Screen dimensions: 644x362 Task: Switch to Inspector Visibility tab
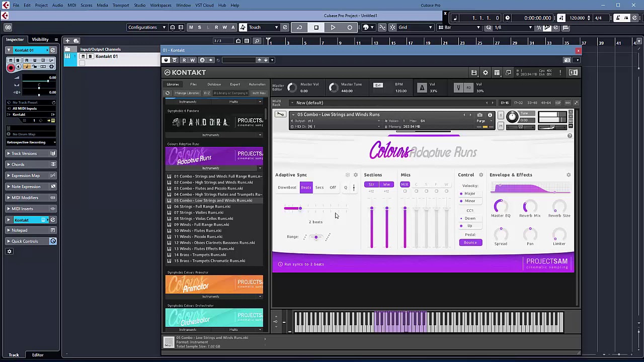40,40
